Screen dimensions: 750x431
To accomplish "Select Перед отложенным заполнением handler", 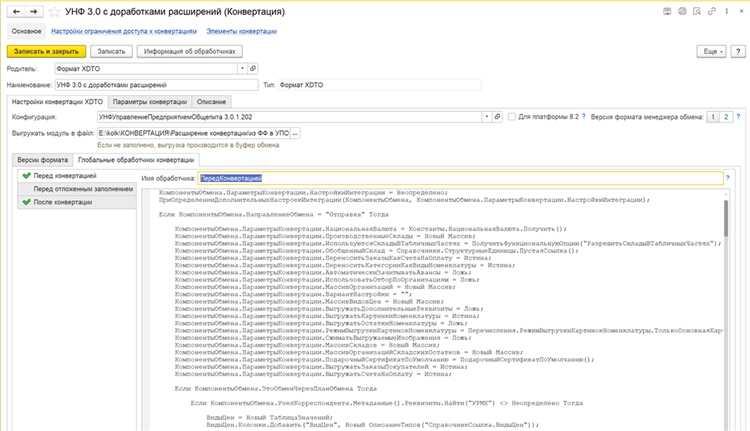I will [x=77, y=189].
